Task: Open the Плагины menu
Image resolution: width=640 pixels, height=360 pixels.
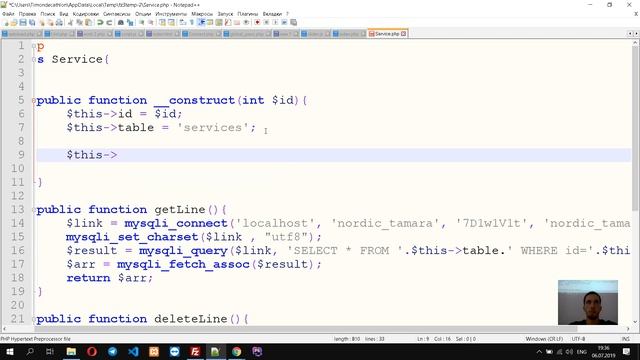Action: click(247, 14)
